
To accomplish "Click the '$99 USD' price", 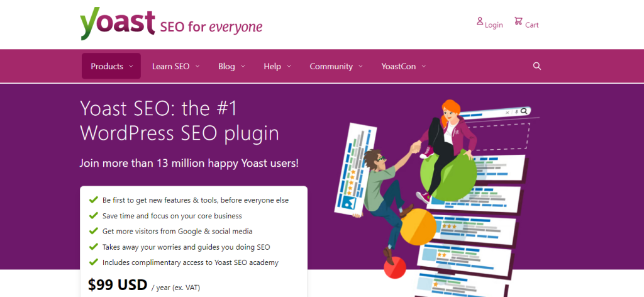I will [118, 284].
